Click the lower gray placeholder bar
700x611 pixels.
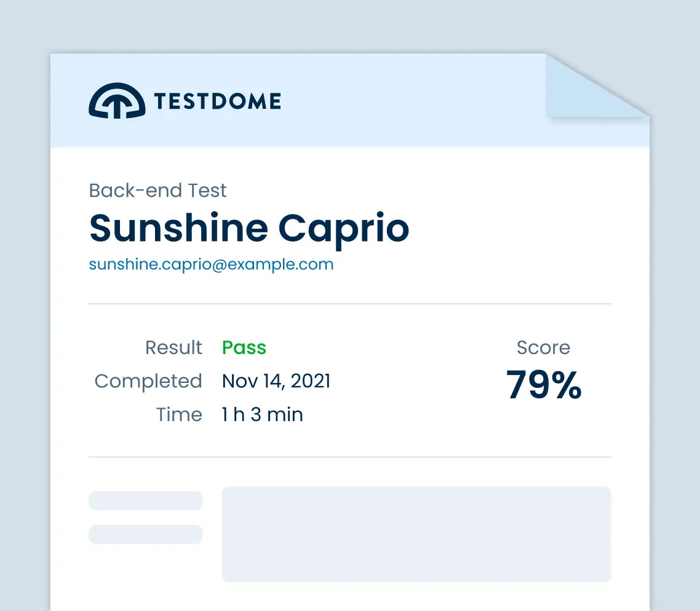[146, 534]
